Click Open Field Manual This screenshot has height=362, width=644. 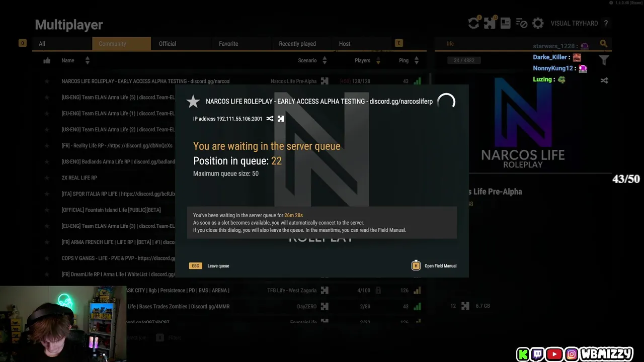click(440, 266)
